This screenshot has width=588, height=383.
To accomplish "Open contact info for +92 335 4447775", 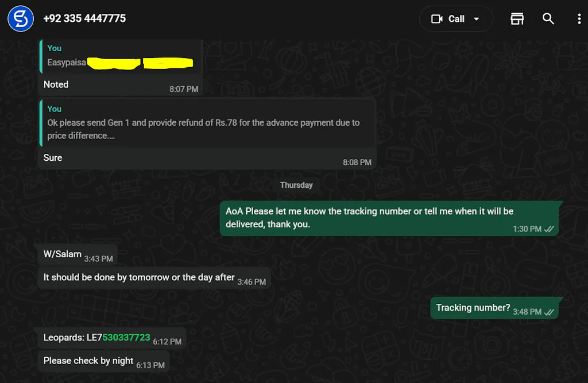I will point(84,19).
